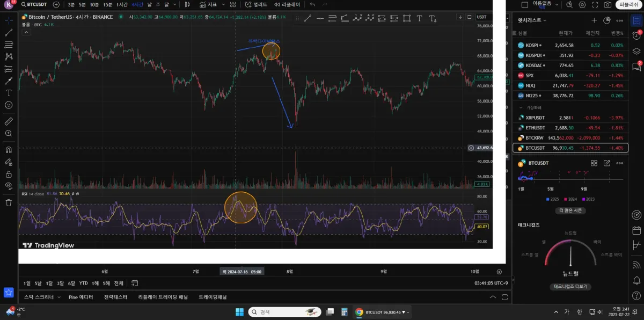The height and width of the screenshot is (320, 644).
Task: Collapse the chart legend with chevron
Action: click(25, 32)
